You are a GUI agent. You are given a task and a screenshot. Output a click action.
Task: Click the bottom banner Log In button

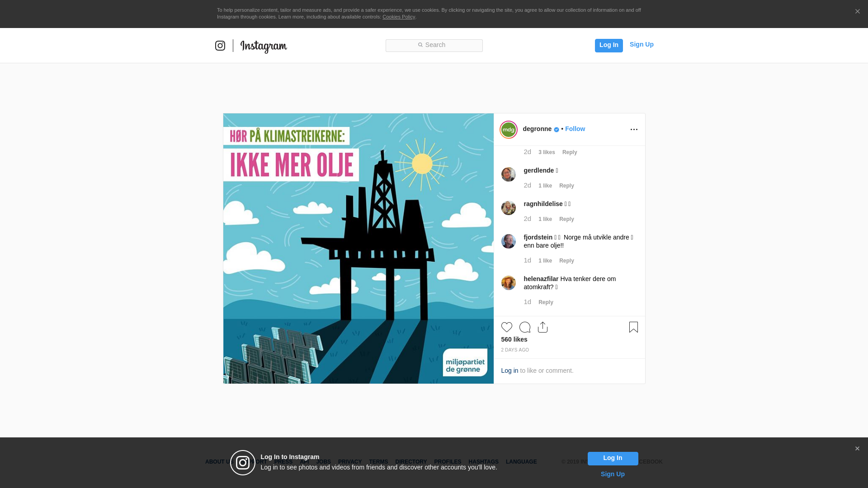pos(613,458)
